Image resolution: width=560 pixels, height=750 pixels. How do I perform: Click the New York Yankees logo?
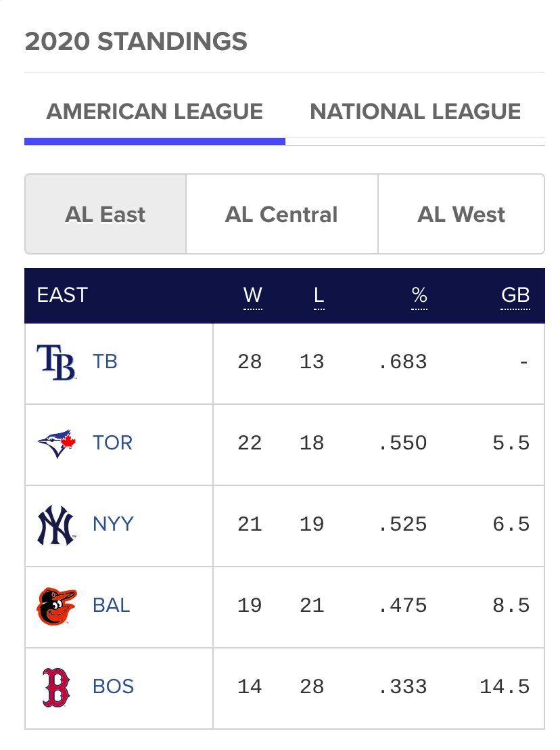point(56,525)
